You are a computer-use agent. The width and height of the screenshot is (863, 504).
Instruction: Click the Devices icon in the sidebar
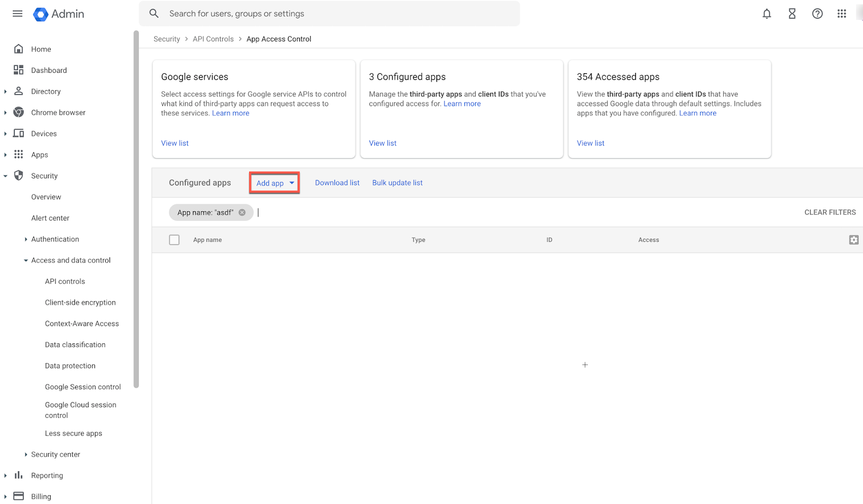[x=18, y=133]
